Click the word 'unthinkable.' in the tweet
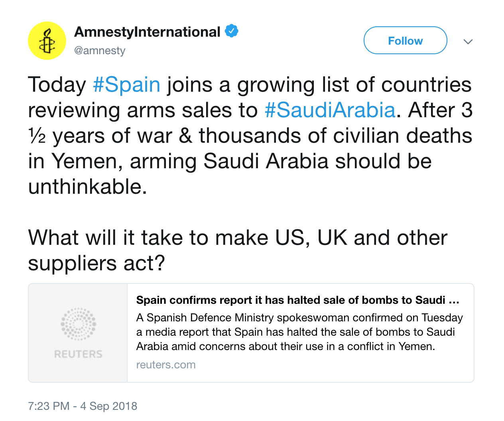This screenshot has width=504, height=421. click(87, 187)
